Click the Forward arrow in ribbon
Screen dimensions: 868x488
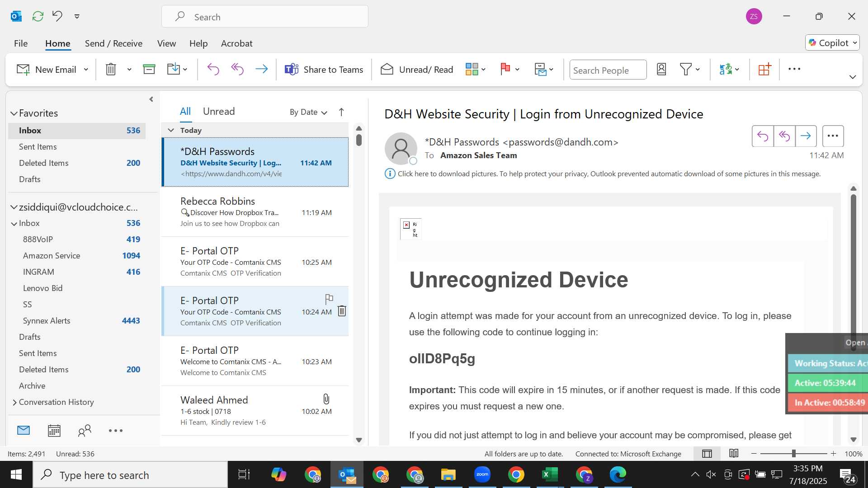pos(261,70)
